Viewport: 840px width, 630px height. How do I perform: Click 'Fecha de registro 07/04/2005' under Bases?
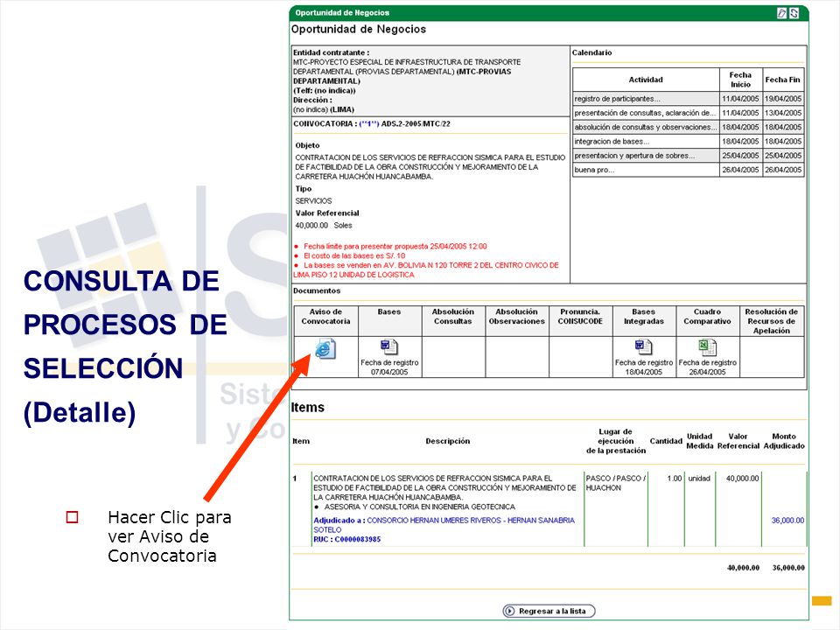(x=389, y=367)
